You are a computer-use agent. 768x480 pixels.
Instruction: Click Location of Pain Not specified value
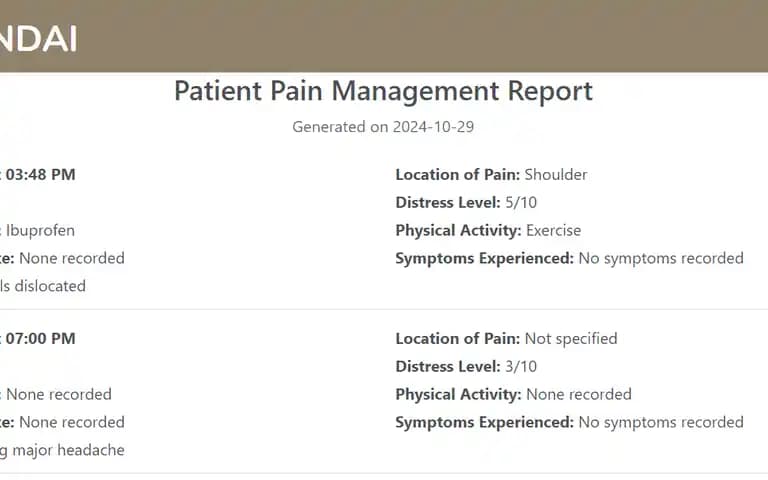click(x=571, y=339)
